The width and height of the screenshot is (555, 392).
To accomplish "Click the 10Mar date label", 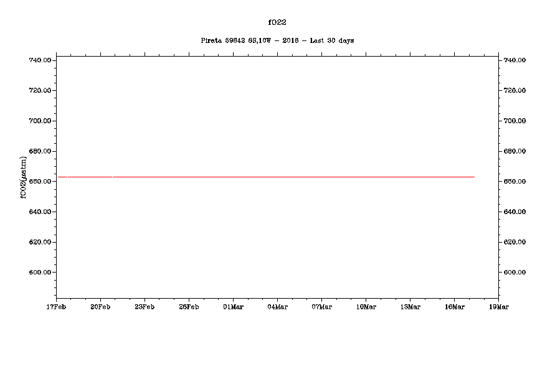I will point(366,307).
